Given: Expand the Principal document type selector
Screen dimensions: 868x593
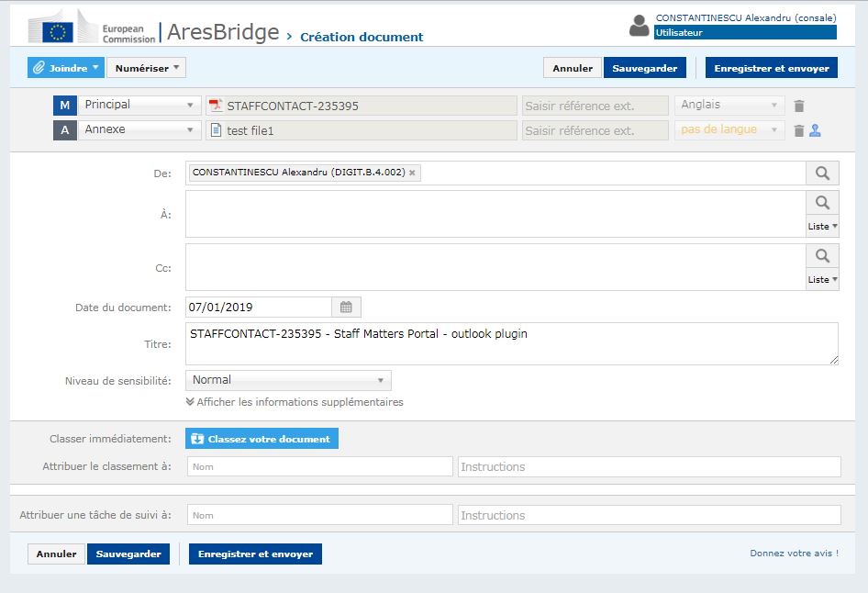Looking at the screenshot, I should tap(139, 106).
